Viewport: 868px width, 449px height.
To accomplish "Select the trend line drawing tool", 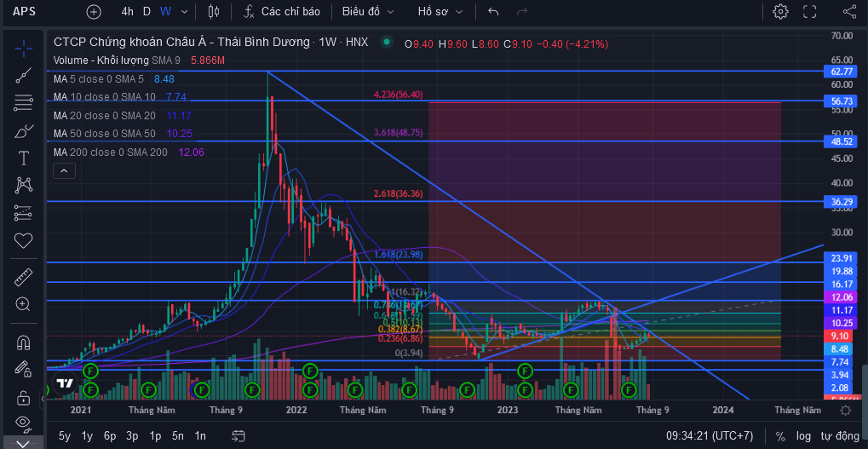I will tap(23, 75).
